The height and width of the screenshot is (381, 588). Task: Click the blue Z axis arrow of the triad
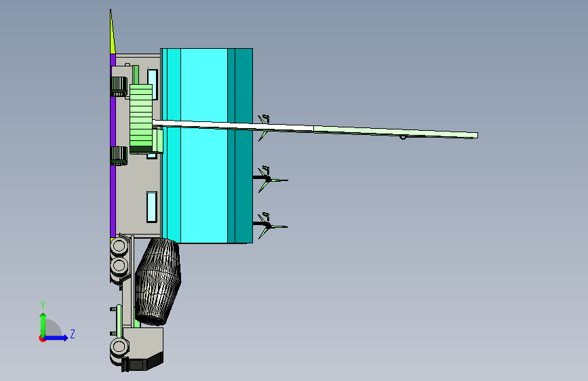(56, 338)
